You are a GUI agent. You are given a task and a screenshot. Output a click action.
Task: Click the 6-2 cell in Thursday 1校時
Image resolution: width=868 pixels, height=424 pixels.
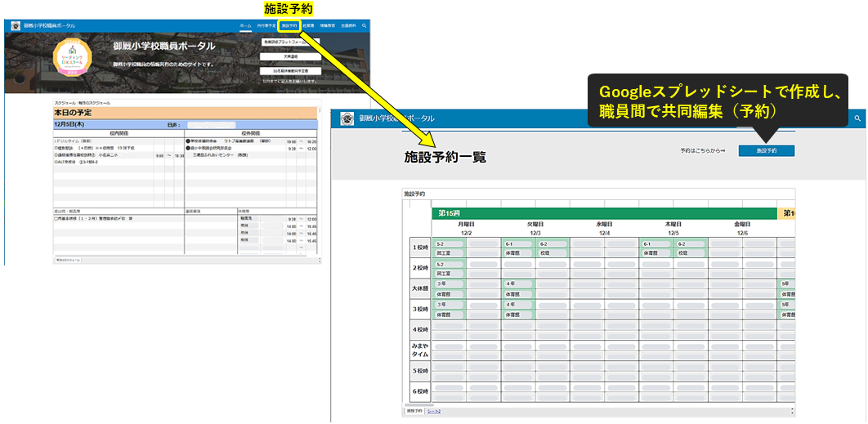[x=691, y=243]
